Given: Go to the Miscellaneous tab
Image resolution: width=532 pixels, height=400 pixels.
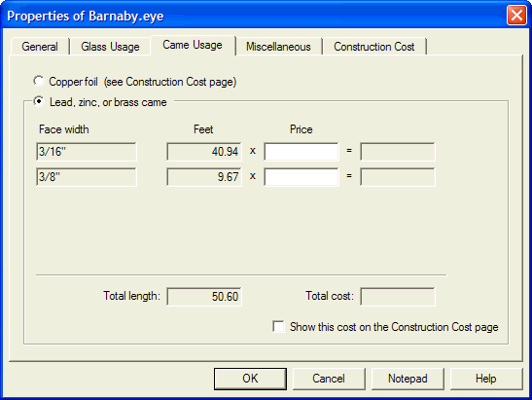Looking at the screenshot, I should click(x=278, y=47).
